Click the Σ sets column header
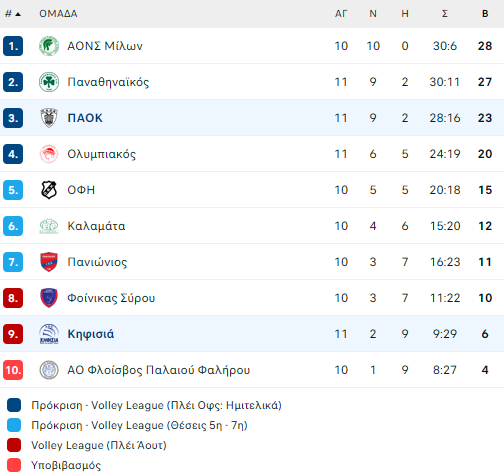 [445, 14]
